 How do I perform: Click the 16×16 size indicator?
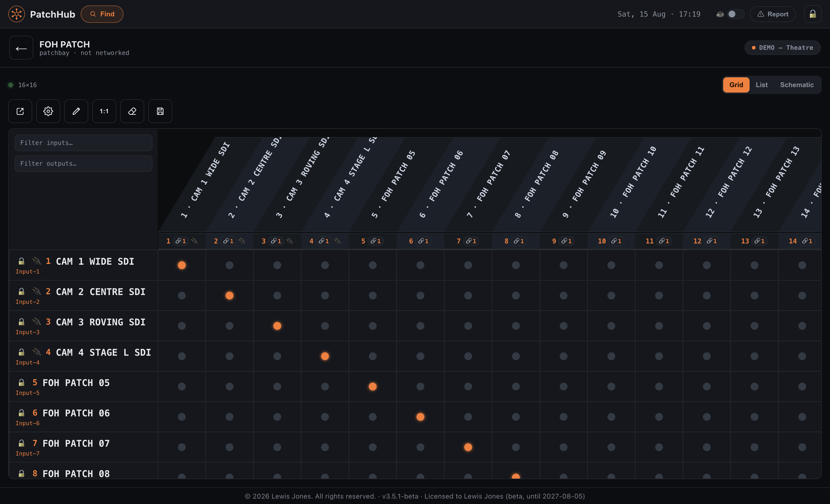pyautogui.click(x=27, y=85)
